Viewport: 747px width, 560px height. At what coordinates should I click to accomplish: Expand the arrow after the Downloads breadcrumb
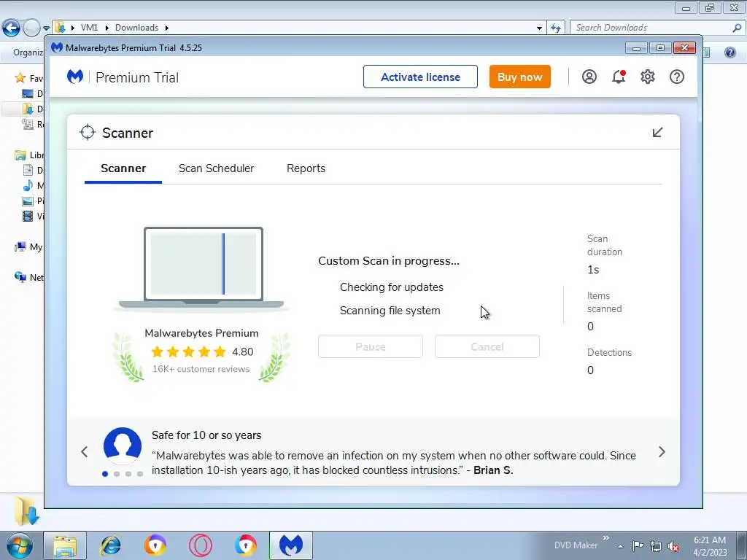point(167,28)
